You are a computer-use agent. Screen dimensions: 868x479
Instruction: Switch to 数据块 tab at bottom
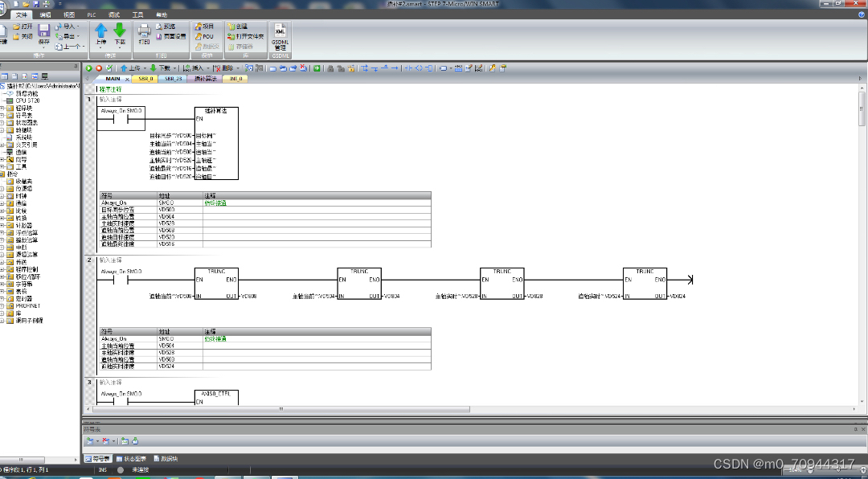[x=166, y=459]
